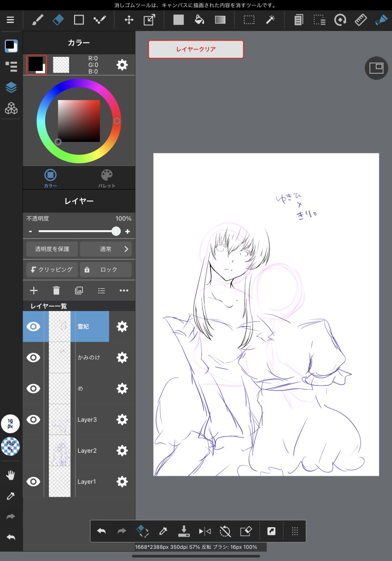Open Layer2 settings gear
Viewport: 392px width, 561px height.
pyautogui.click(x=122, y=450)
